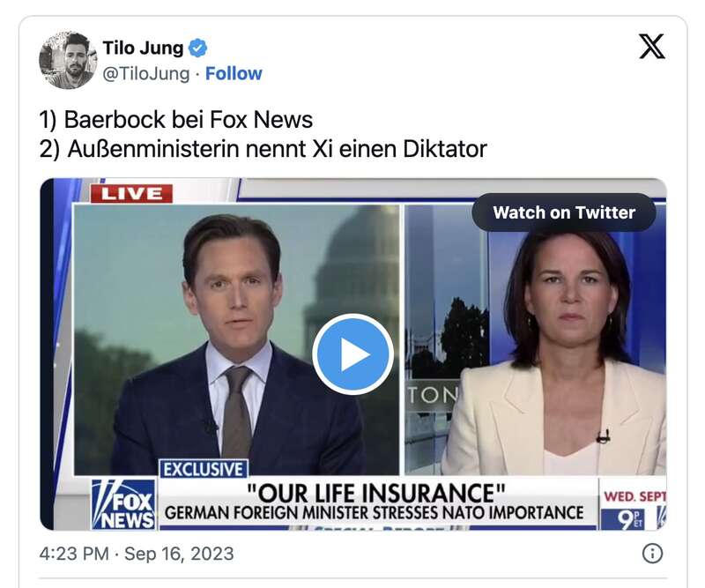Click the "OUR LIFE INSURANCE" headline banner

pos(376,492)
